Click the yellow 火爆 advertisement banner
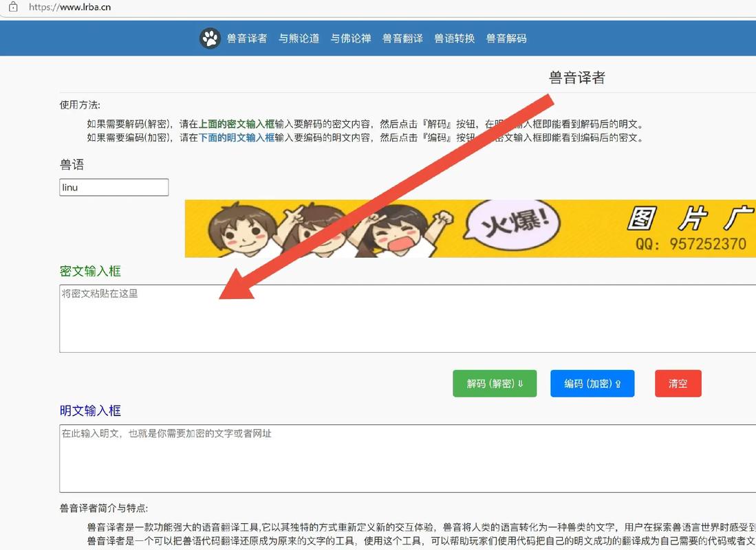756x550 pixels. [470, 228]
